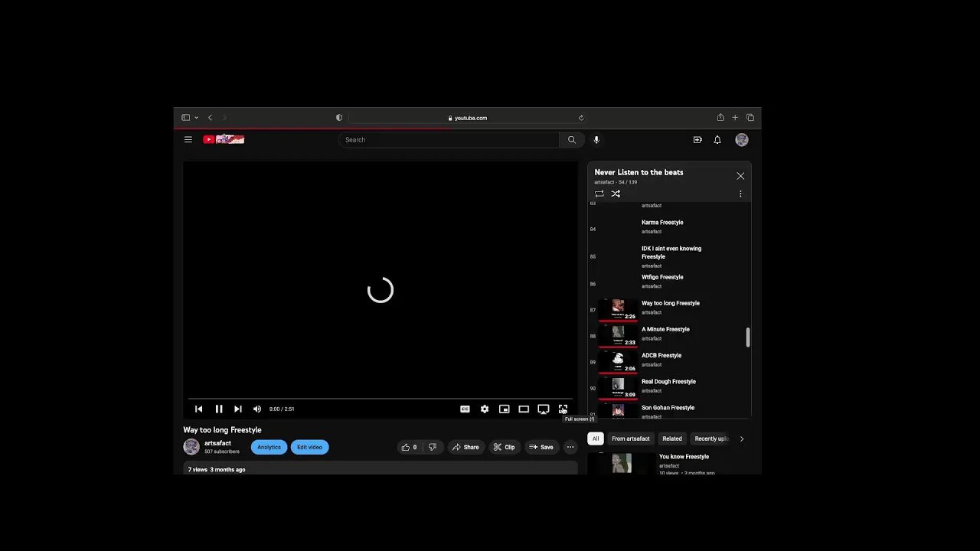Select the Recently uploaded chip

pos(711,439)
